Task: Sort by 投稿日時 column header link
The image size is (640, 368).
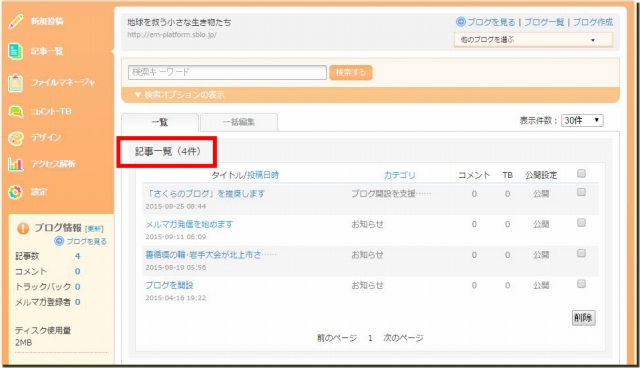Action: pyautogui.click(x=263, y=175)
